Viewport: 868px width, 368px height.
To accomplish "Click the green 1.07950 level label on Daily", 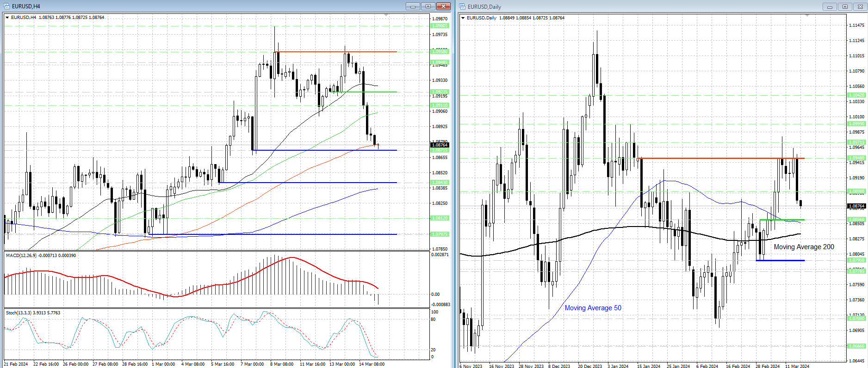I will click(856, 260).
